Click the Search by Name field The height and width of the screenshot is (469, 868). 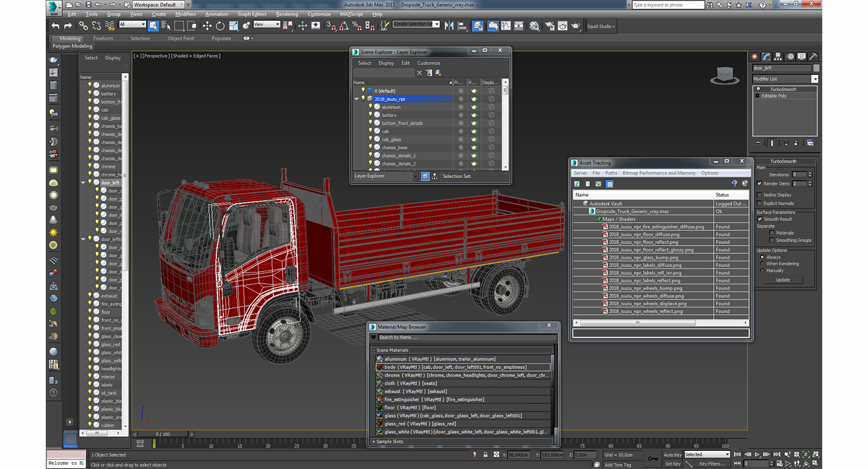point(466,337)
